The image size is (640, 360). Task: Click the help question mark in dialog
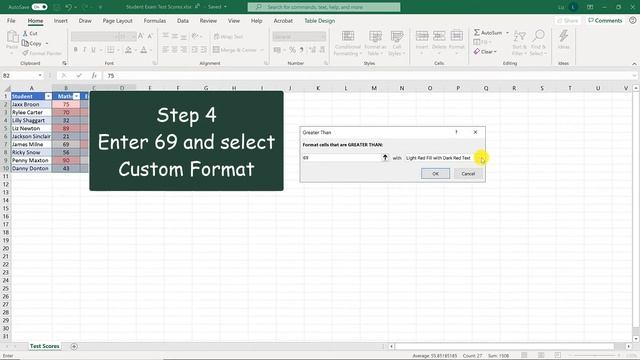456,132
